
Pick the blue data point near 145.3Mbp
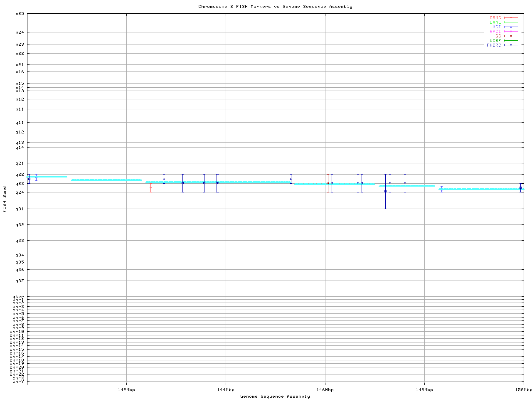pos(291,179)
